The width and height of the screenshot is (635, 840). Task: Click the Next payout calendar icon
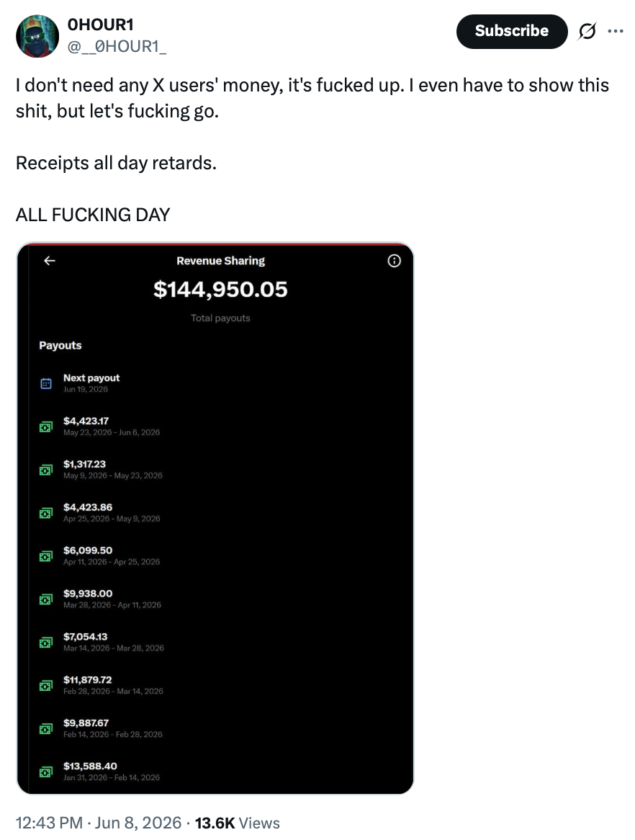[46, 383]
